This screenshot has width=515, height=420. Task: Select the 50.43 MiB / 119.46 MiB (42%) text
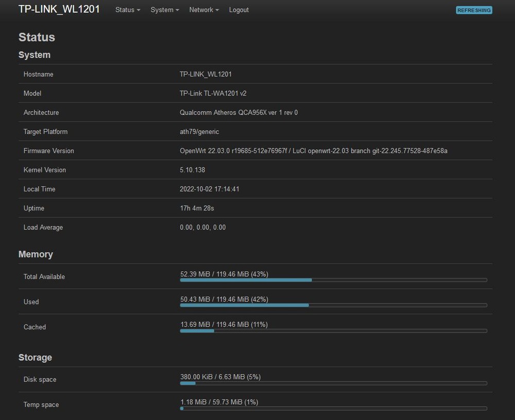point(225,299)
